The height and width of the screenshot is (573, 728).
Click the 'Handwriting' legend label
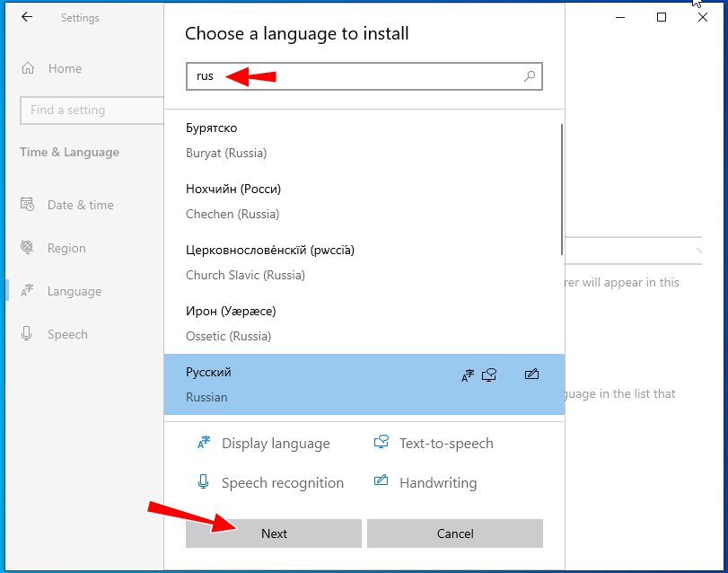tap(438, 483)
